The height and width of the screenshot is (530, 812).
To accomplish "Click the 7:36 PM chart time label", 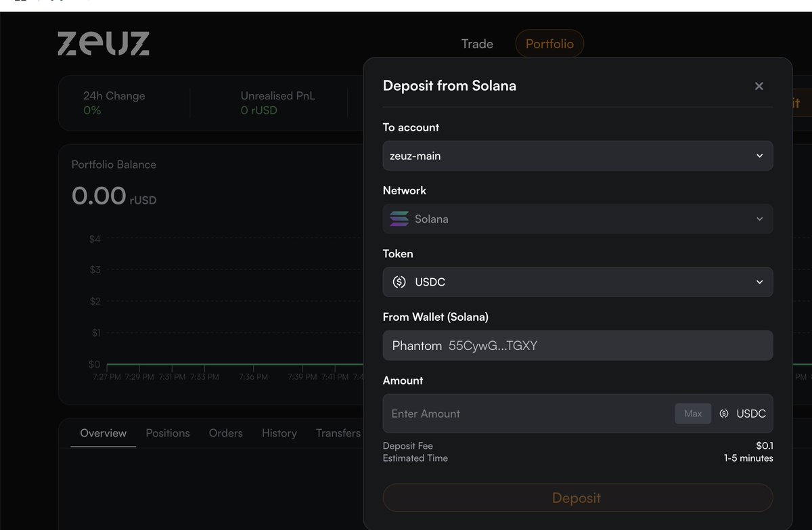I will pyautogui.click(x=254, y=377).
